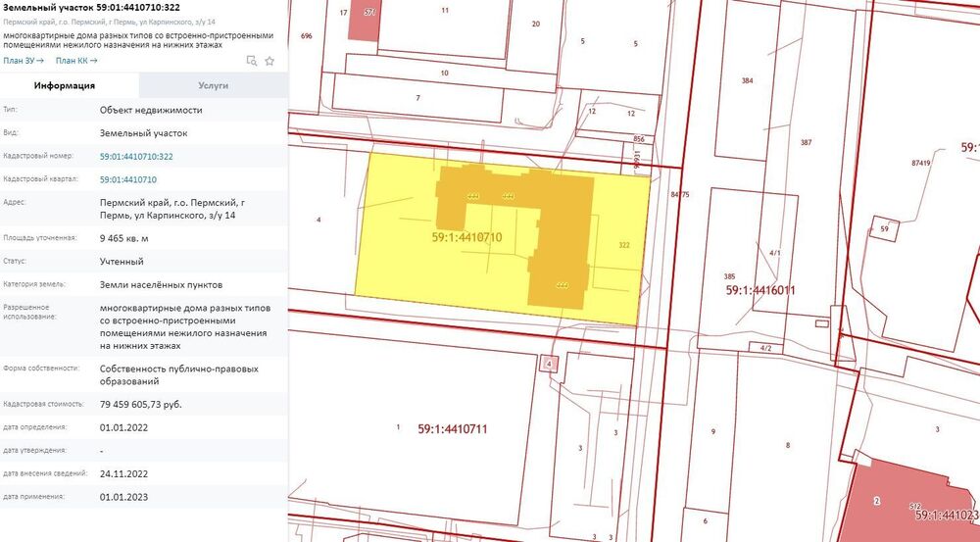Open cadastral quarter 59:01:4410710 link
The height and width of the screenshot is (542, 980).
pyautogui.click(x=128, y=179)
